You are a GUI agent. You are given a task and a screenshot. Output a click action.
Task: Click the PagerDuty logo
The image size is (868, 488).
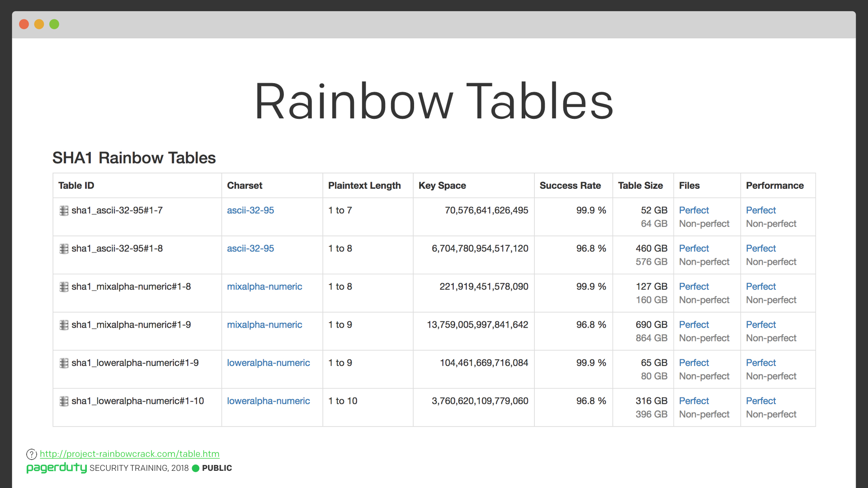57,468
